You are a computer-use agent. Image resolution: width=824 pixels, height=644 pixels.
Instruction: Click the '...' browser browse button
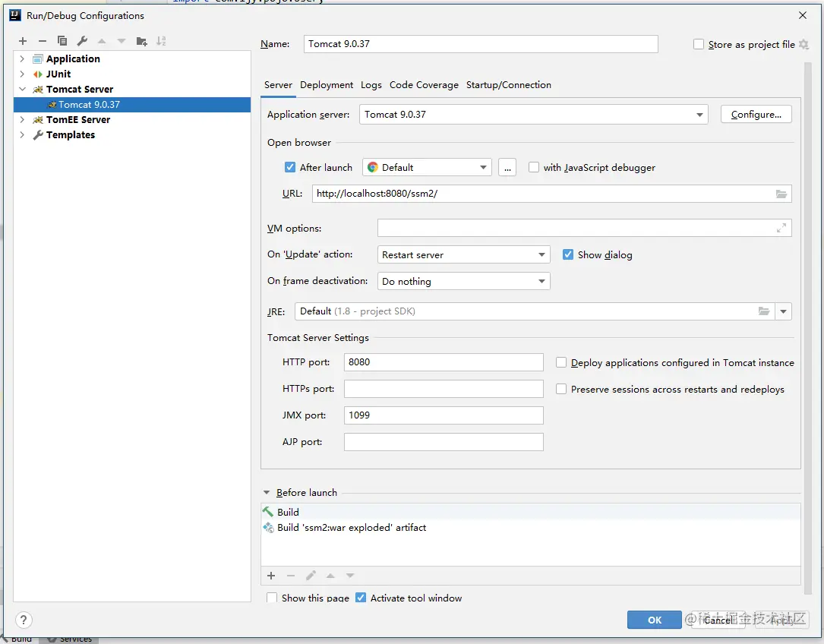(x=507, y=168)
